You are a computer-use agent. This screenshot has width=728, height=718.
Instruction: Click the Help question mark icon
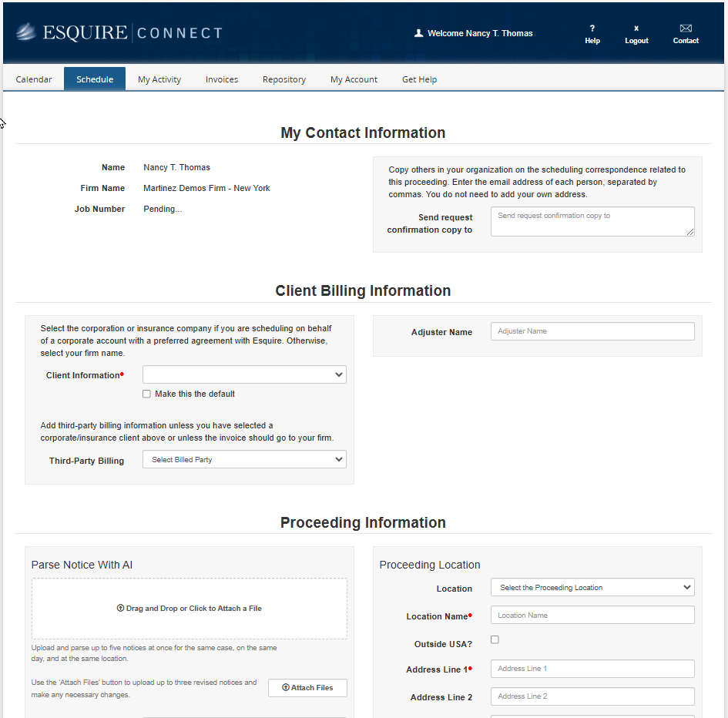tap(592, 29)
